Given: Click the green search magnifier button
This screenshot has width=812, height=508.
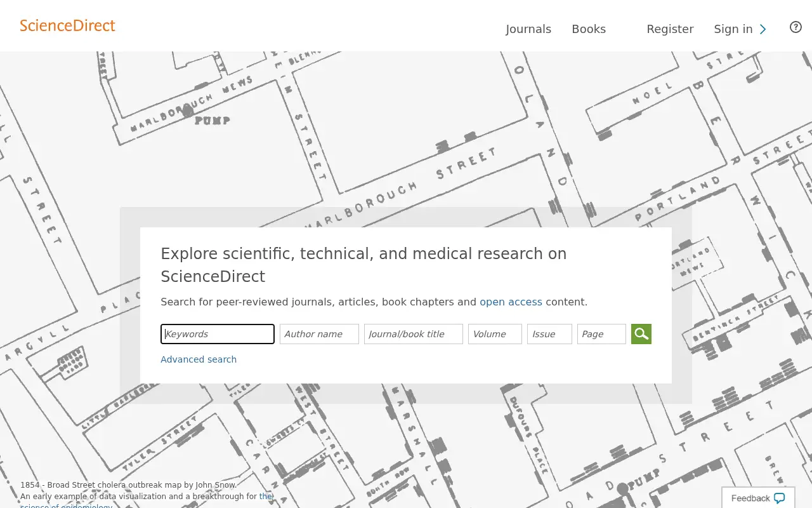Looking at the screenshot, I should 641,334.
